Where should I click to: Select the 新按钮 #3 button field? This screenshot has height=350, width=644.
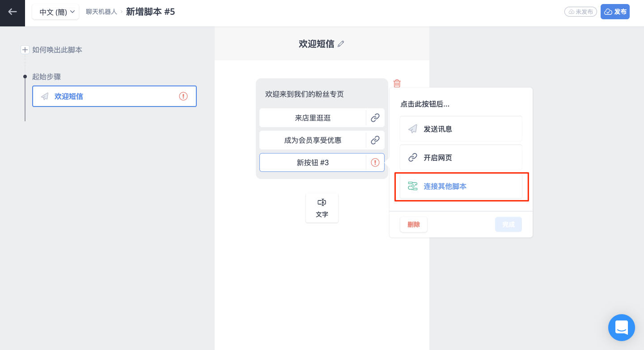(313, 162)
